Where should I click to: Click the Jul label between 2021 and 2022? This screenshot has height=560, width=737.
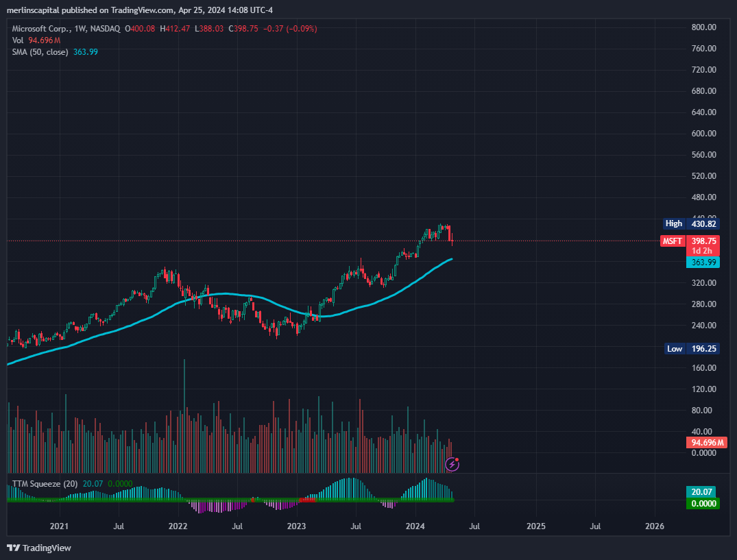pyautogui.click(x=119, y=526)
